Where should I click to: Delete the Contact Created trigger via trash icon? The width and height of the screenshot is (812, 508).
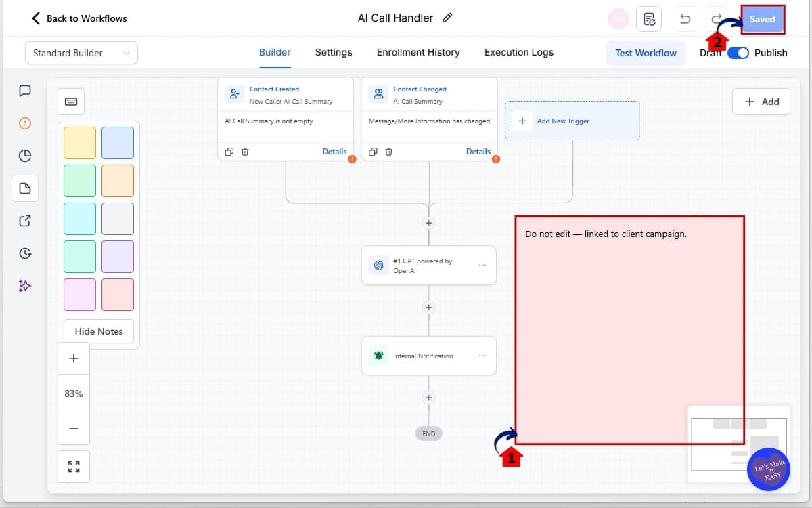pos(245,152)
